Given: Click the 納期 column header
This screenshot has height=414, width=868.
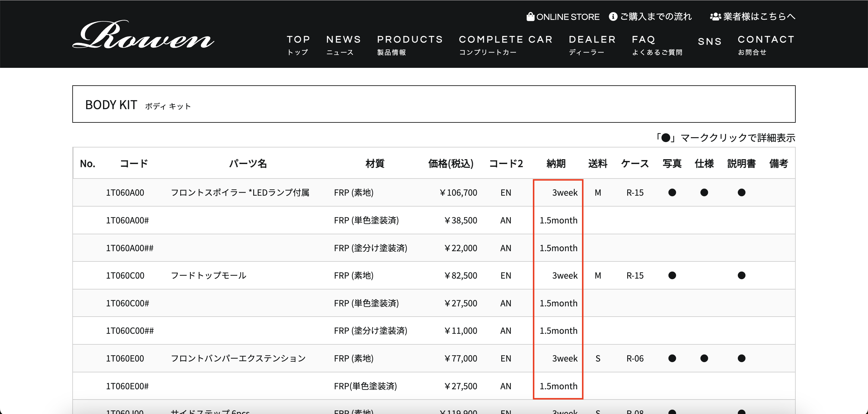Looking at the screenshot, I should [556, 163].
